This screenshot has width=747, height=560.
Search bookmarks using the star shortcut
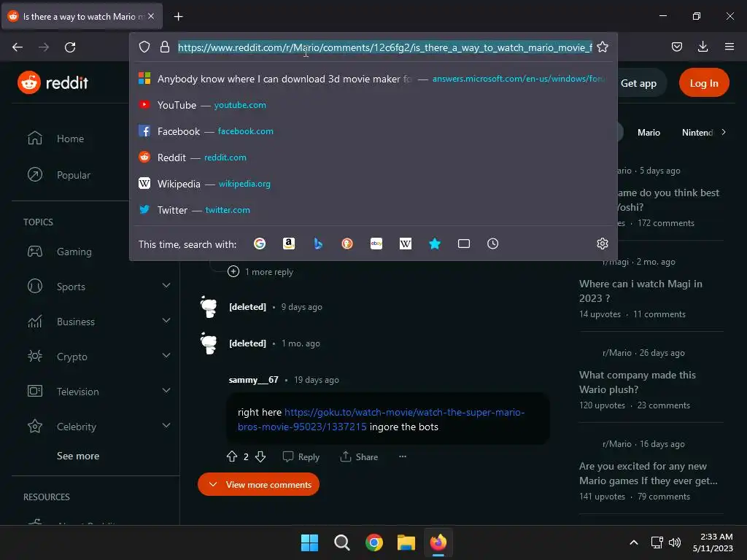tap(435, 244)
